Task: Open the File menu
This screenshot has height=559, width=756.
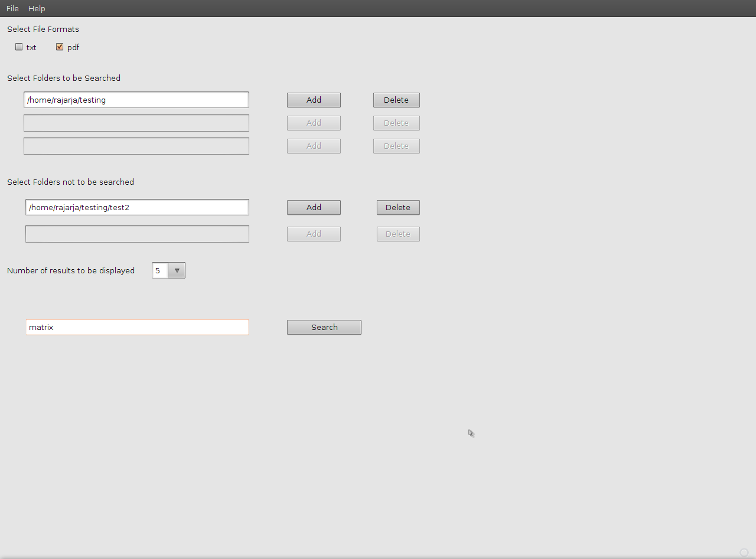Action: click(x=12, y=8)
